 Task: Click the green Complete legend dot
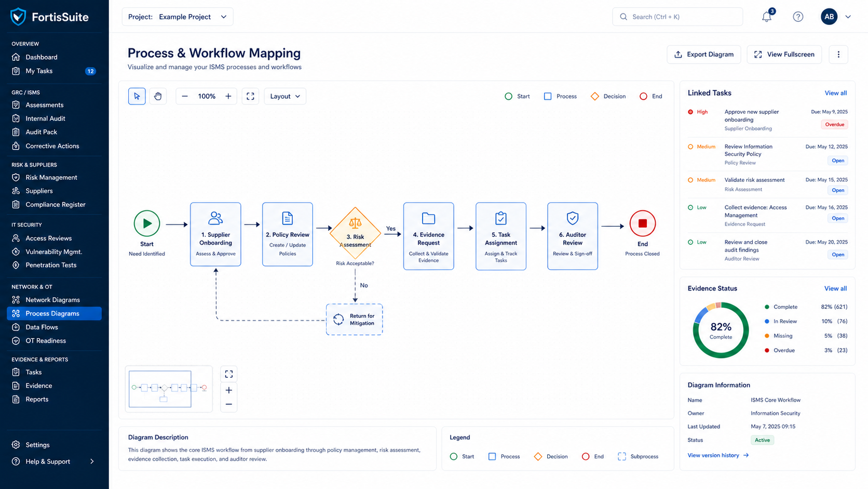(x=767, y=307)
